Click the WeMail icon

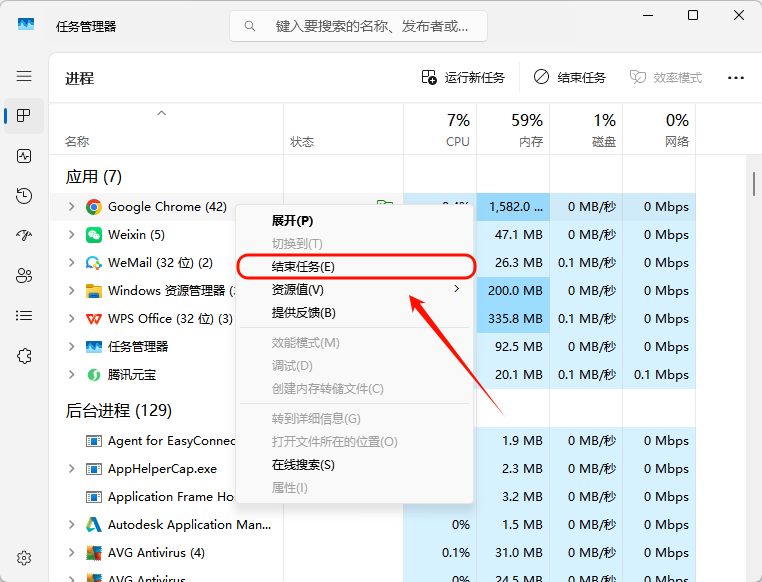point(94,263)
